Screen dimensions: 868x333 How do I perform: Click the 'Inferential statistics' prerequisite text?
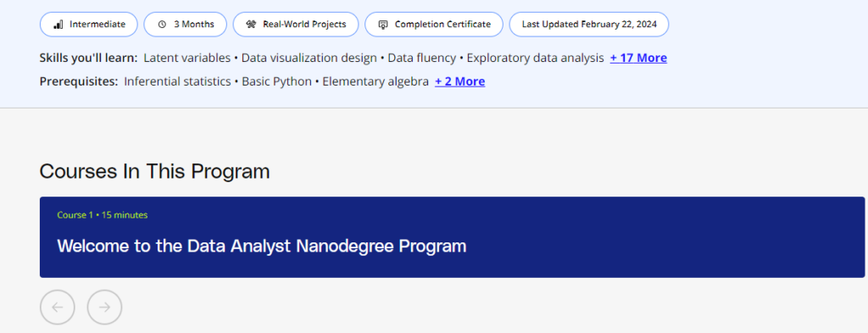pyautogui.click(x=178, y=81)
